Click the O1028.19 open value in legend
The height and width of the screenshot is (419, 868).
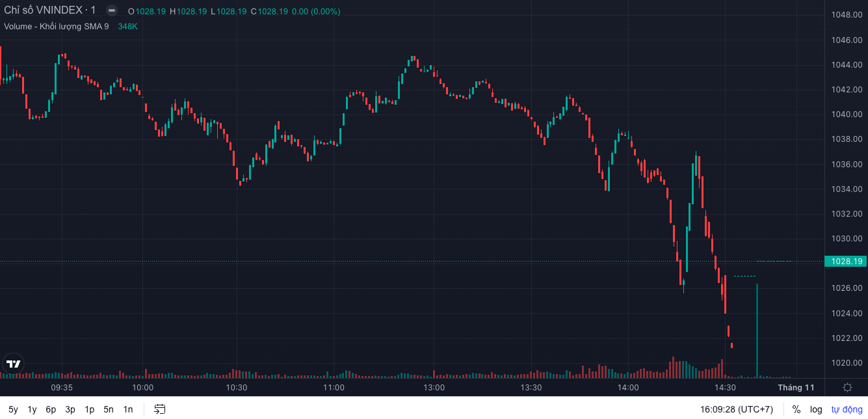[147, 11]
